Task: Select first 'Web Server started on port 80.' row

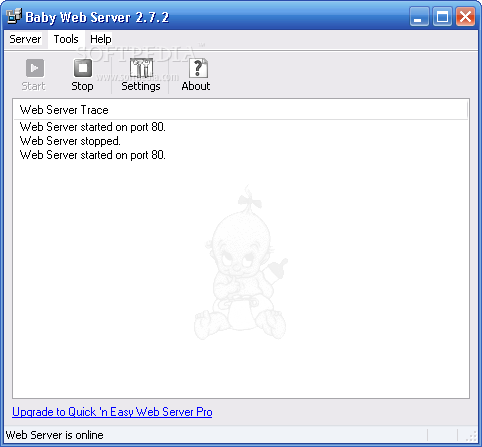Action: click(x=93, y=127)
